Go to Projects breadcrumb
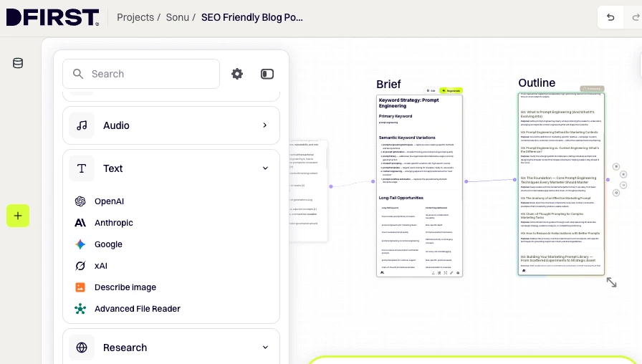642x364 pixels. [x=135, y=17]
